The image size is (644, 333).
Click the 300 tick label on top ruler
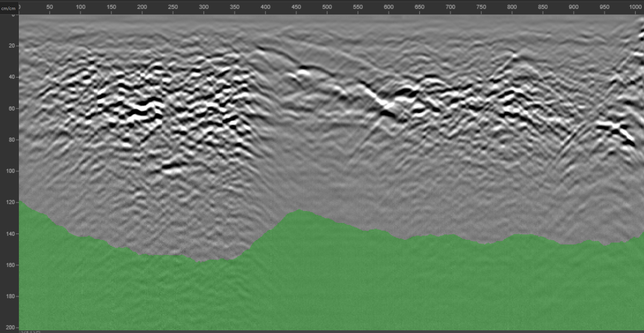coord(204,7)
